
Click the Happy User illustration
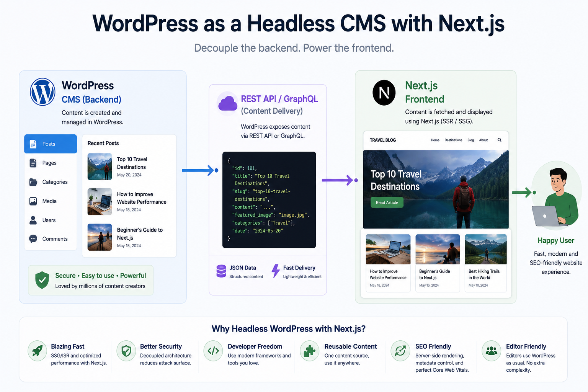(x=556, y=196)
